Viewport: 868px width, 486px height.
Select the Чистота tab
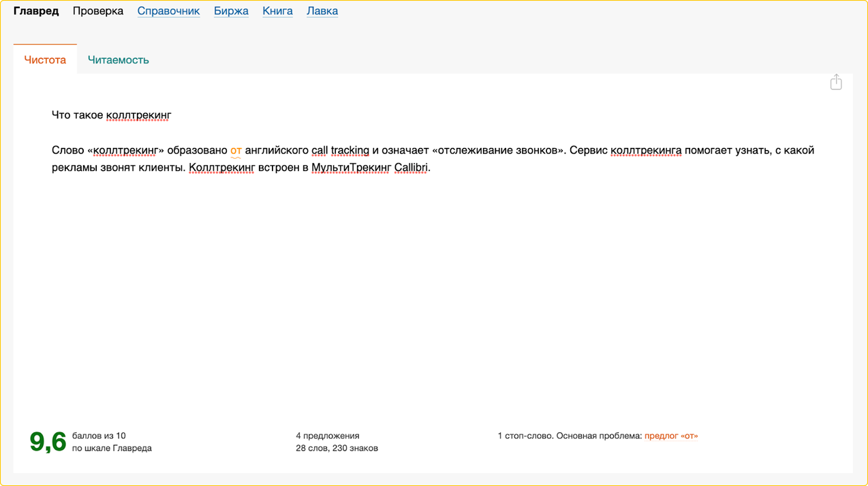45,59
